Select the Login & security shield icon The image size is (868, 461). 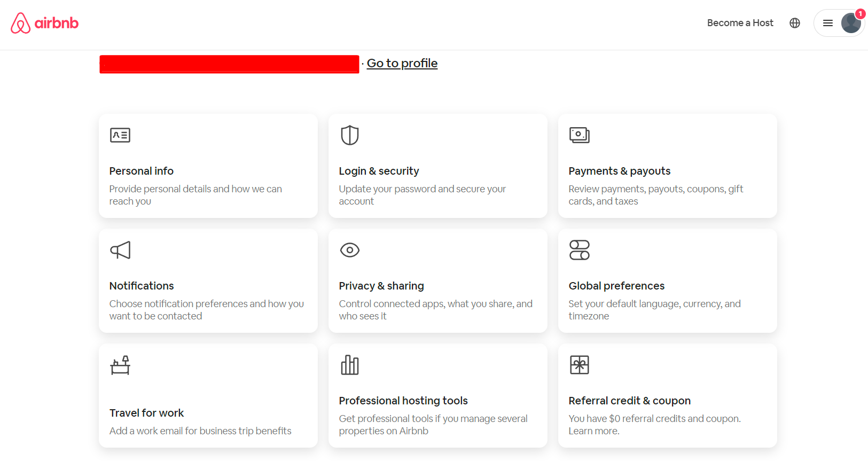[350, 135]
